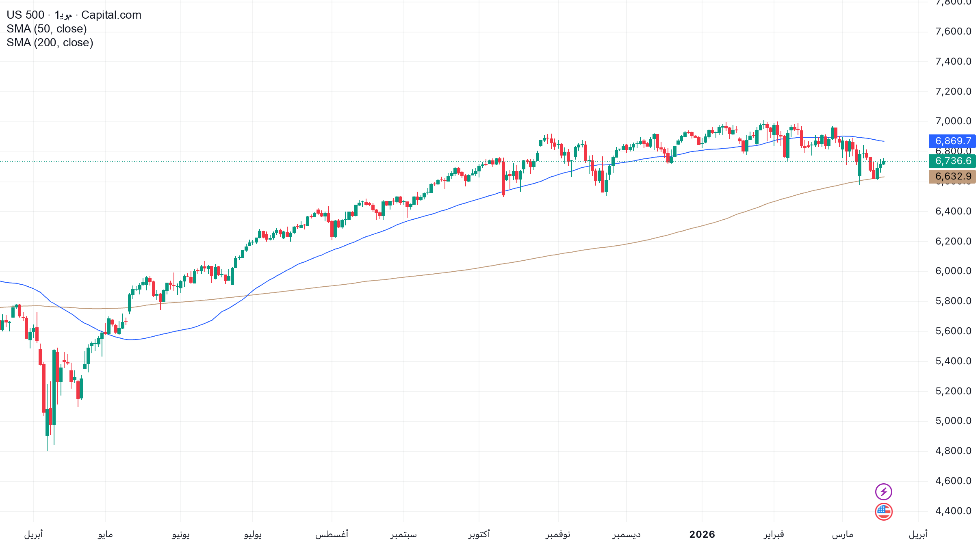Select the SMA (50, close) indicator legend
The height and width of the screenshot is (545, 980).
47,29
